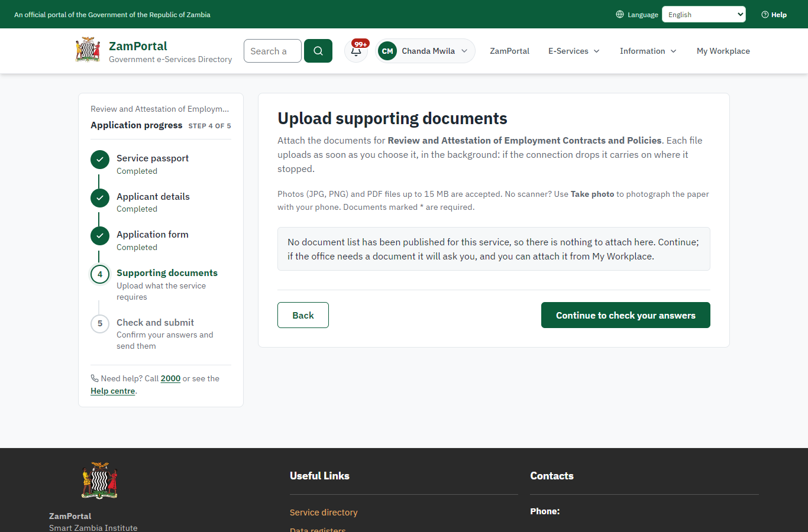Call the 2000 help number link
The image size is (808, 532).
click(x=170, y=378)
